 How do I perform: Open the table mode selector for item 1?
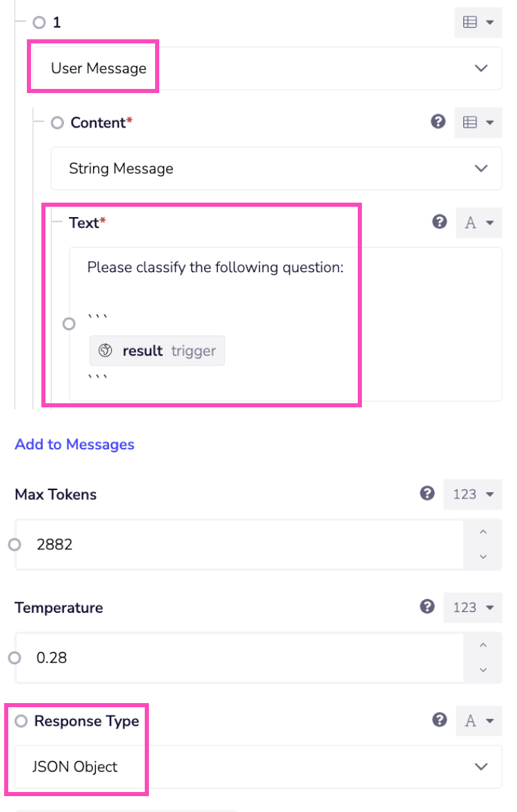(478, 22)
